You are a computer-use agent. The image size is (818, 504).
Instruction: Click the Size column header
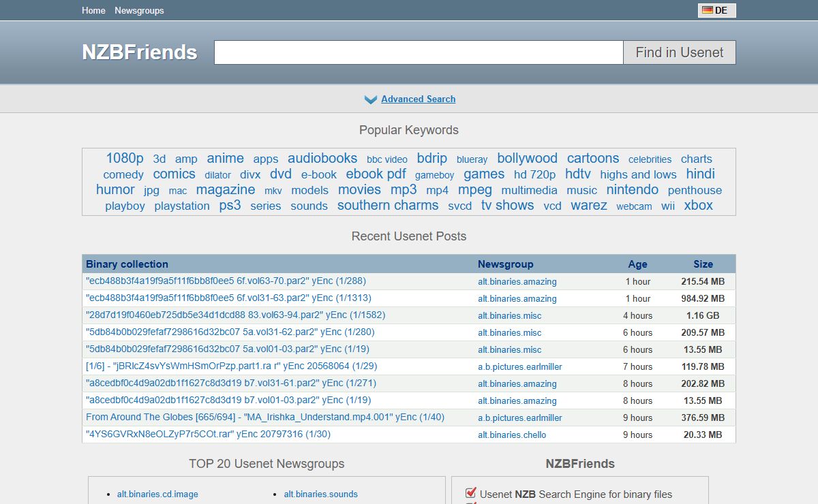pos(703,264)
